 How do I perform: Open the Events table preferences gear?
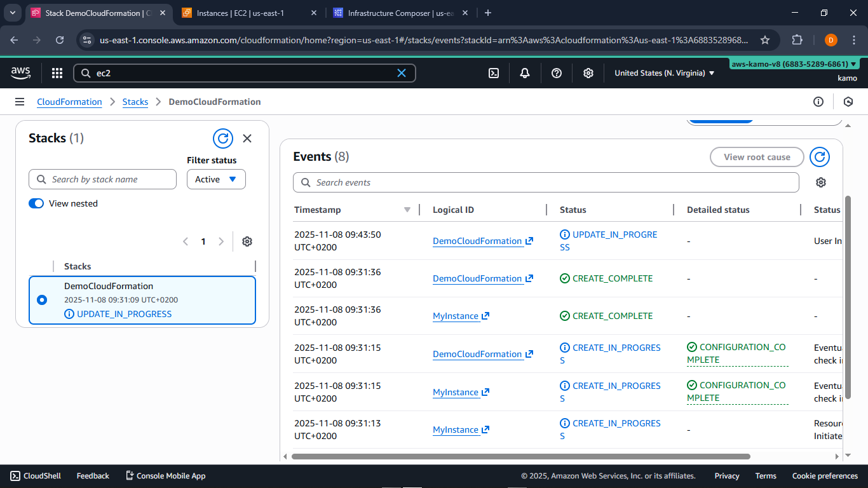coord(821,182)
